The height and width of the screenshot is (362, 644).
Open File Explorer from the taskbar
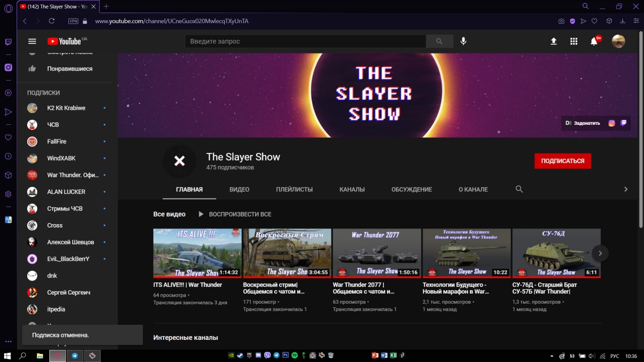coord(40,356)
